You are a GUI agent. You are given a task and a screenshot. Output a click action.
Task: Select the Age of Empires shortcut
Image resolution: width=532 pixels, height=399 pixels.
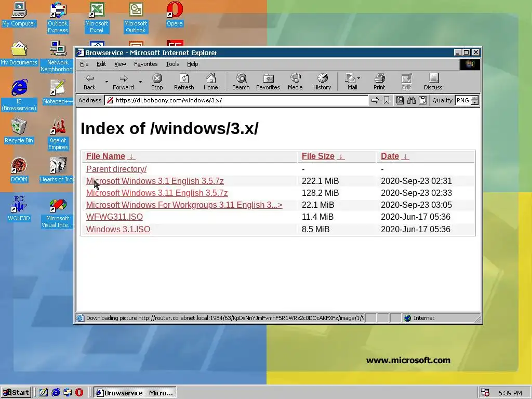[x=58, y=135]
